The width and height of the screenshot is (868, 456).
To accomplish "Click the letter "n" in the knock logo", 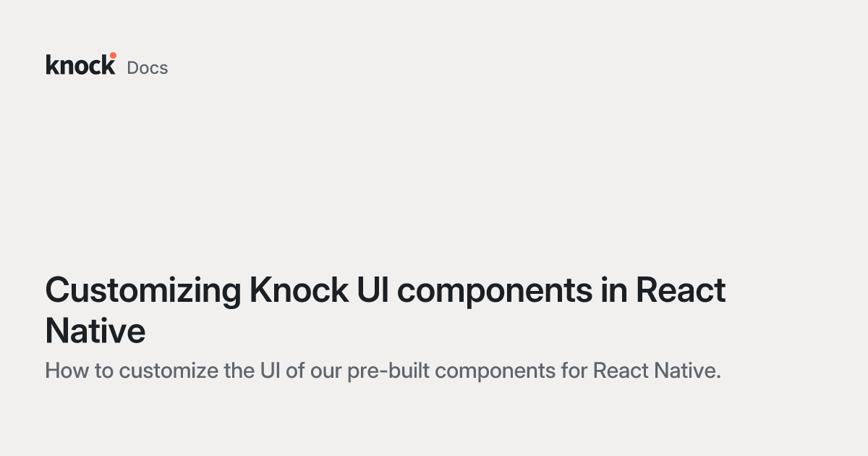I will (67, 67).
